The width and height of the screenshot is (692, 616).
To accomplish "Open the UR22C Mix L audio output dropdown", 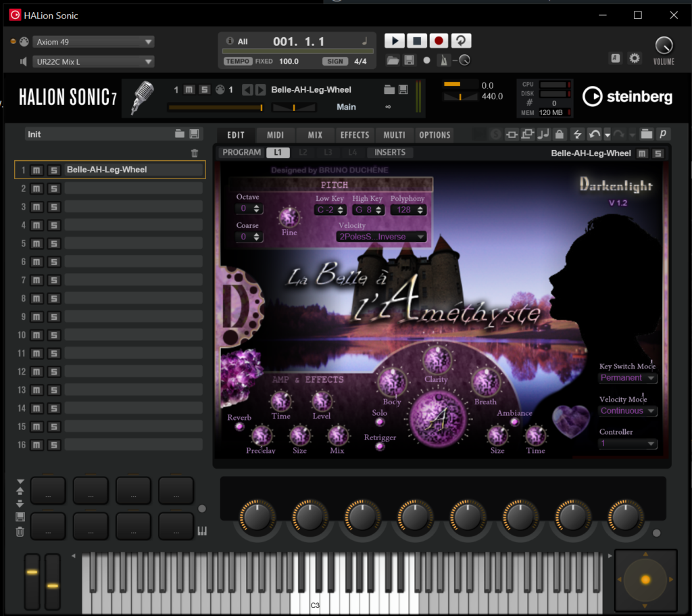I will (93, 62).
